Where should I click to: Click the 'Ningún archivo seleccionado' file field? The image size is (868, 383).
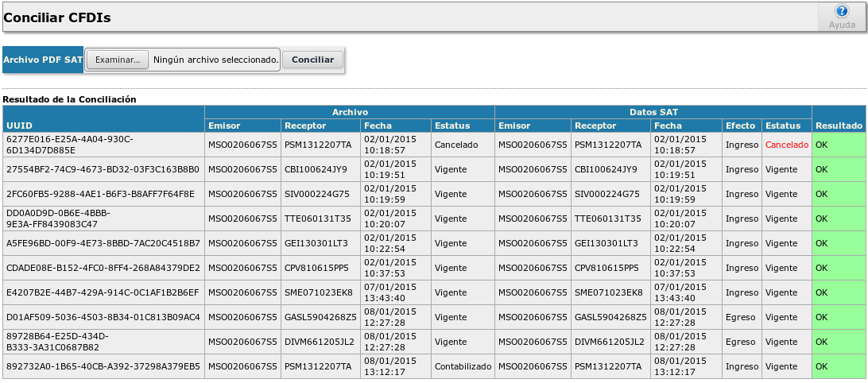[215, 60]
